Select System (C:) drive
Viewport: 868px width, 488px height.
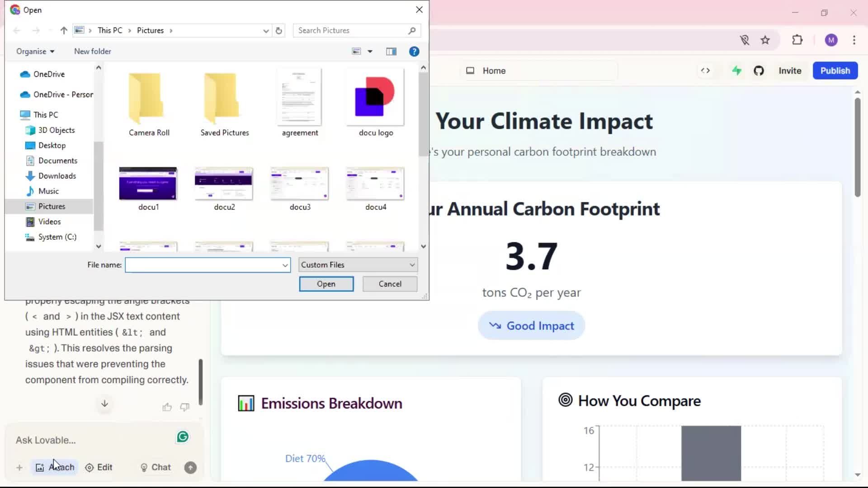[x=57, y=237]
